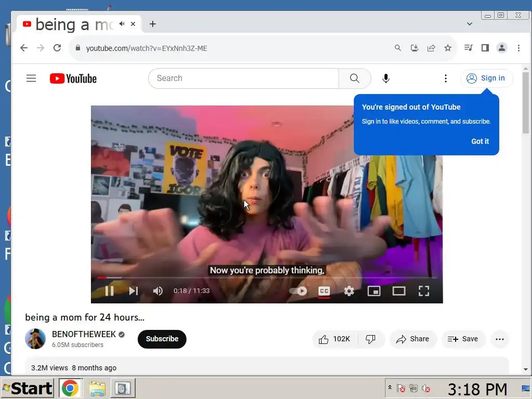Skip to the next video
Image resolution: width=532 pixels, height=399 pixels.
point(134,291)
